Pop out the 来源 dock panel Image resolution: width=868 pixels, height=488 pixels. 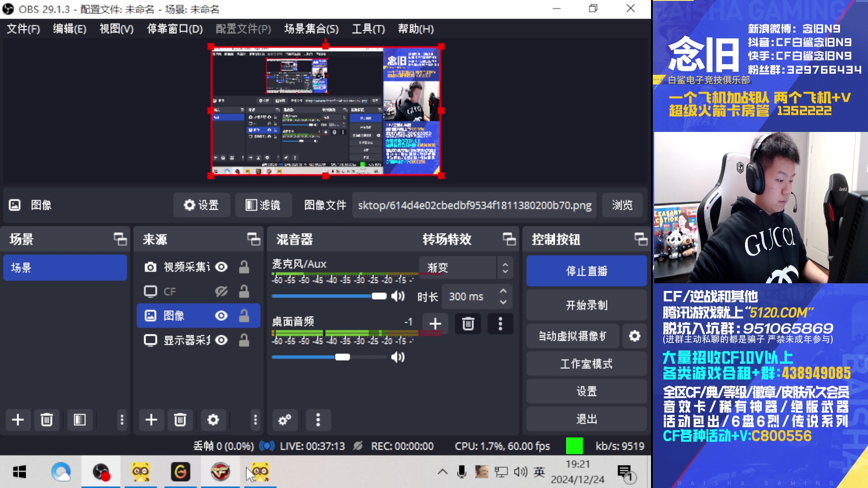254,239
